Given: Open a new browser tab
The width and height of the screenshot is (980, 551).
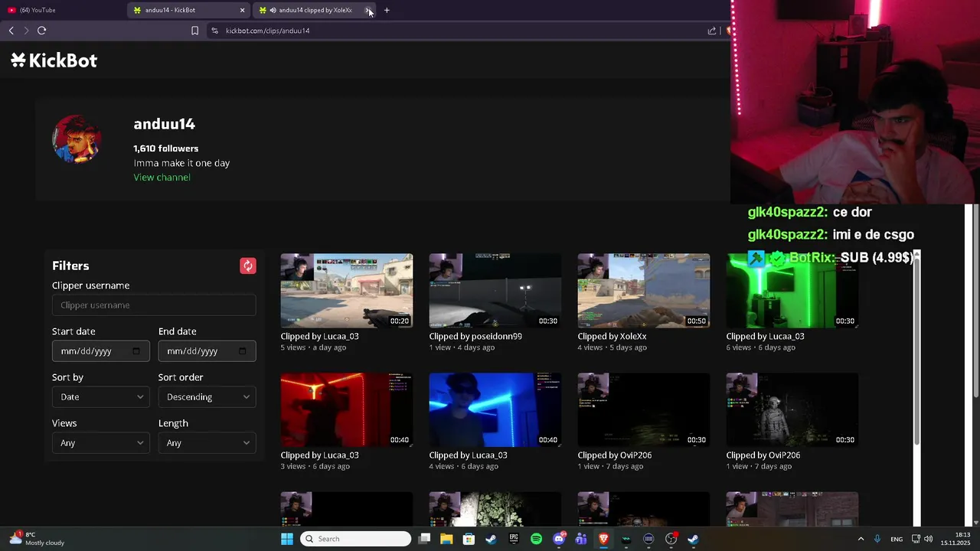Looking at the screenshot, I should 387,10.
